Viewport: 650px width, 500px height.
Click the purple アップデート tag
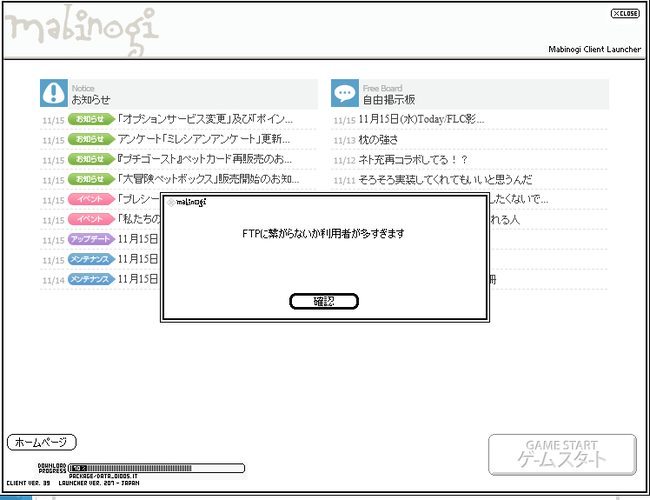91,239
